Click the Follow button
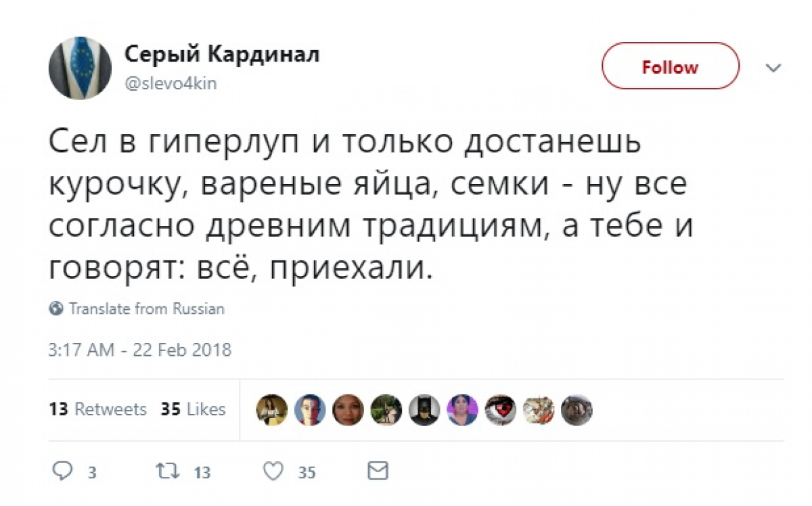 coord(670,66)
